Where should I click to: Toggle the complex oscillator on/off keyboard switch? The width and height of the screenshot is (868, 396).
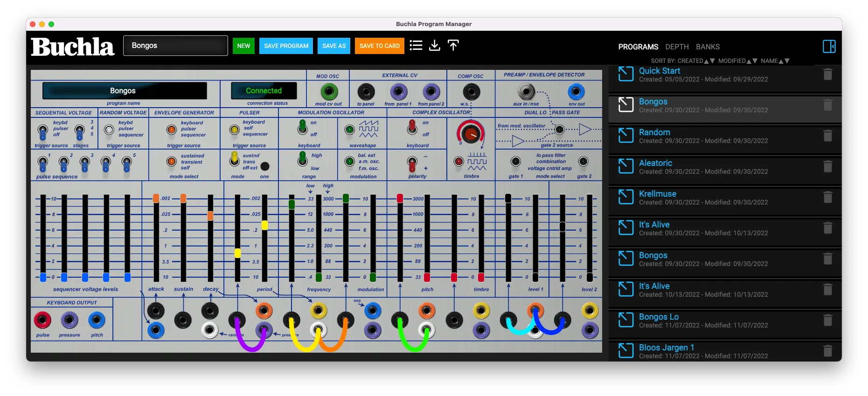coord(412,127)
